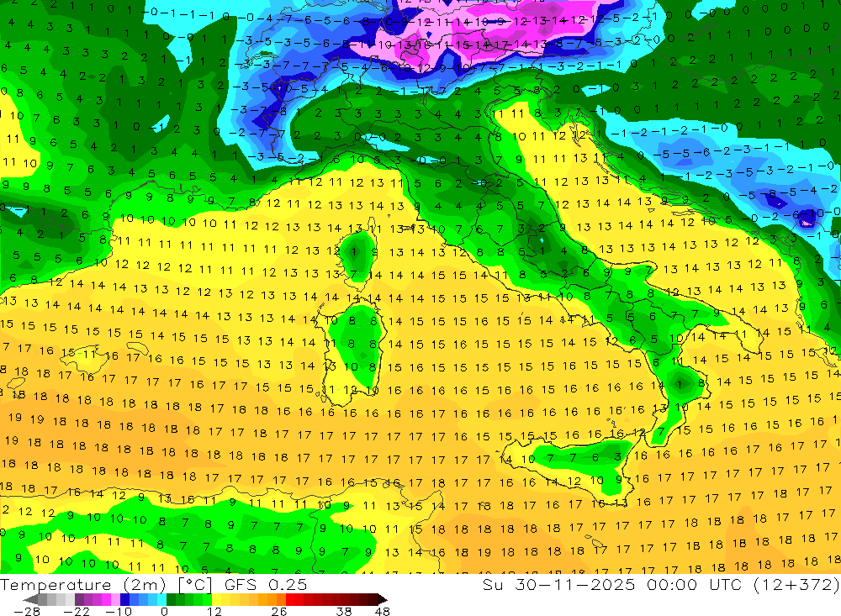
Task: Click the 'Temperature (2m) [°C]' title text
Action: (106, 584)
